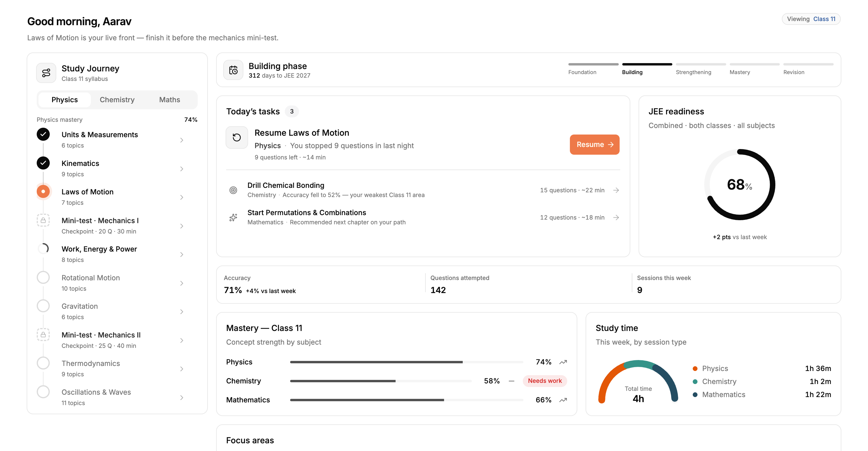The width and height of the screenshot is (868, 451).
Task: Click the Today's tasks count badge
Action: pos(292,111)
